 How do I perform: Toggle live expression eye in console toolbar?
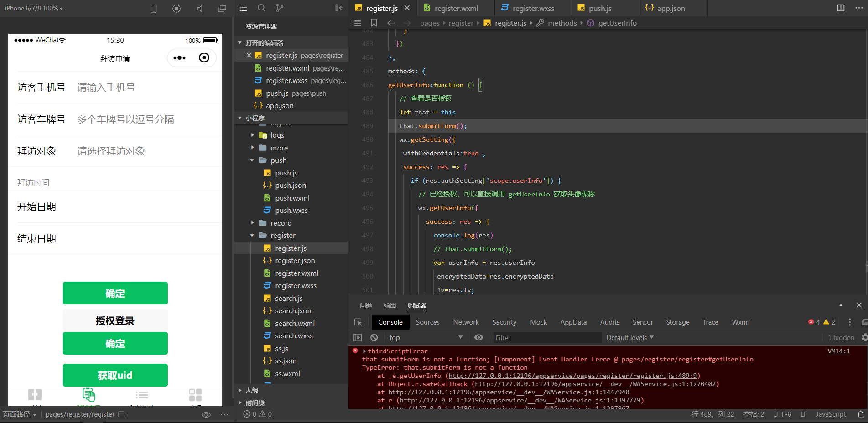pos(478,338)
